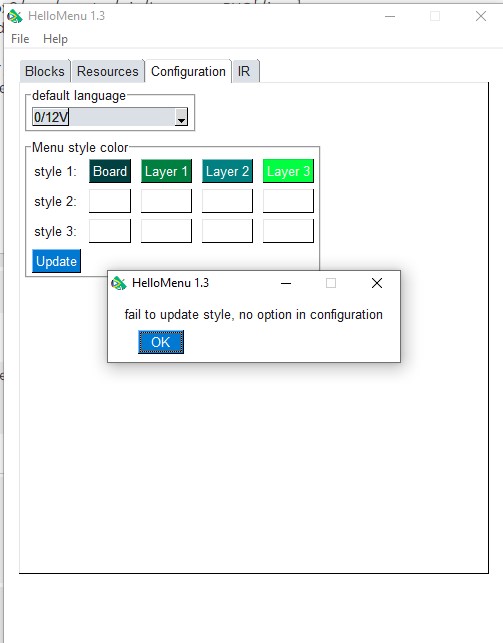Open the Help menu
Viewport: 503px width, 643px height.
55,39
